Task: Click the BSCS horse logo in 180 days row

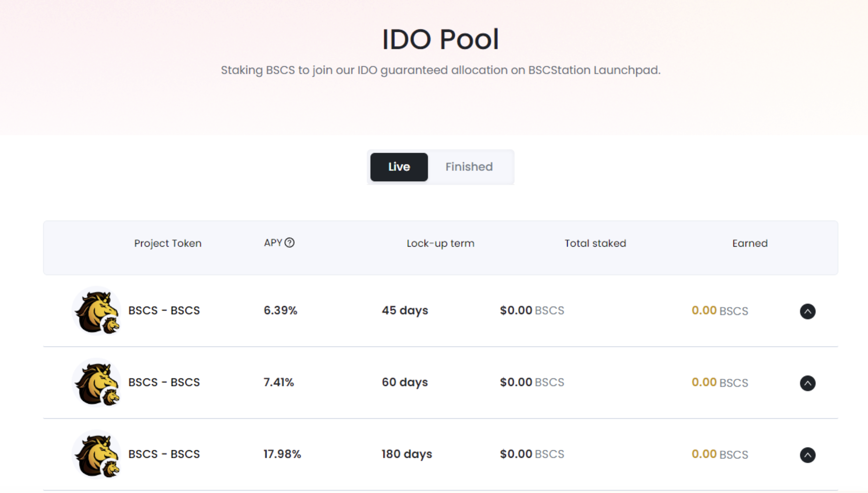Action: pos(97,454)
